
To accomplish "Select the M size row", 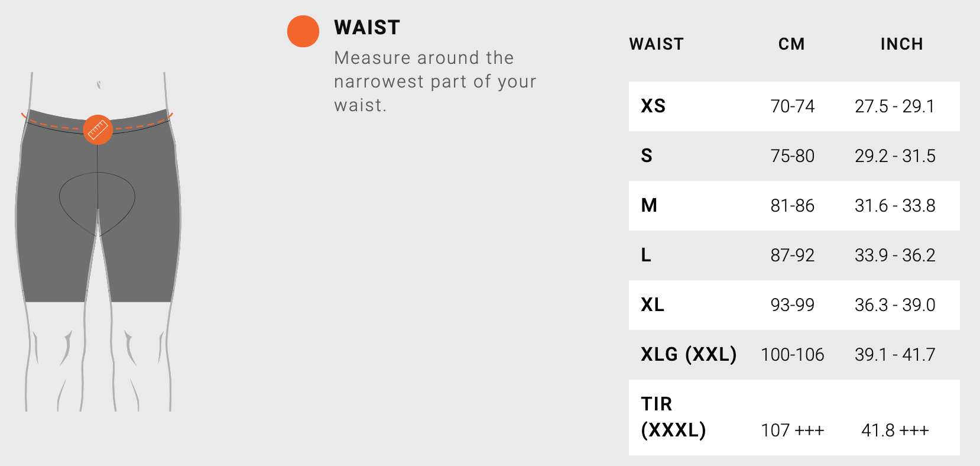I will [794, 206].
